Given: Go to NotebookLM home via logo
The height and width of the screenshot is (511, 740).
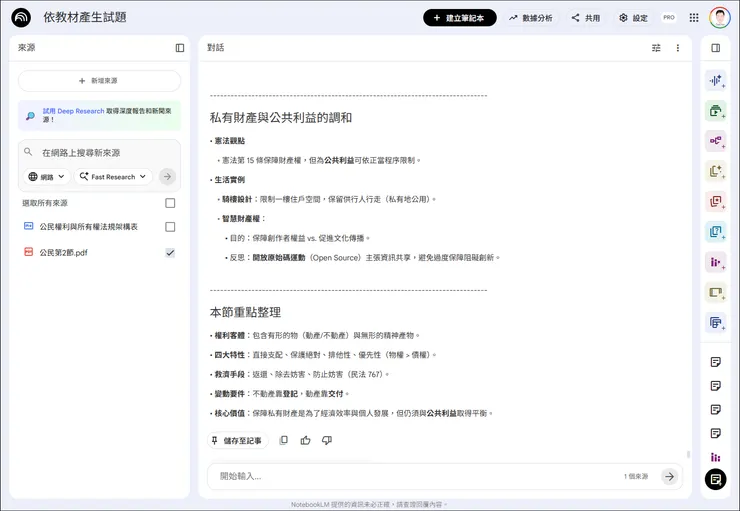Looking at the screenshot, I should click(x=21, y=18).
